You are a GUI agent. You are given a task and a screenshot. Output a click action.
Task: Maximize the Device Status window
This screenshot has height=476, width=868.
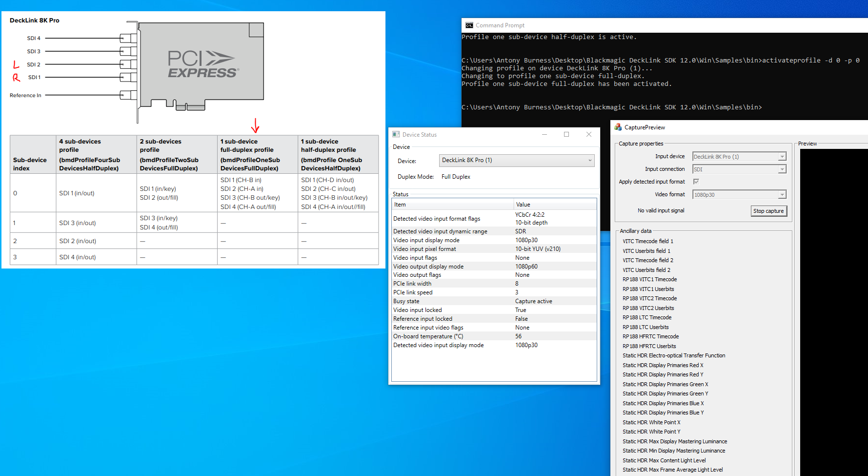pyautogui.click(x=566, y=134)
